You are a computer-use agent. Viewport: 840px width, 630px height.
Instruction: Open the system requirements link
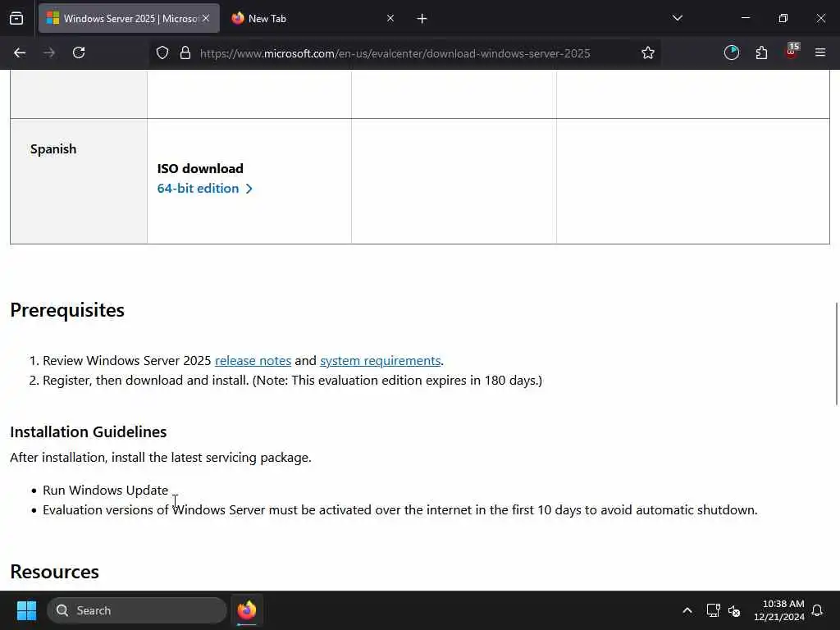381,361
